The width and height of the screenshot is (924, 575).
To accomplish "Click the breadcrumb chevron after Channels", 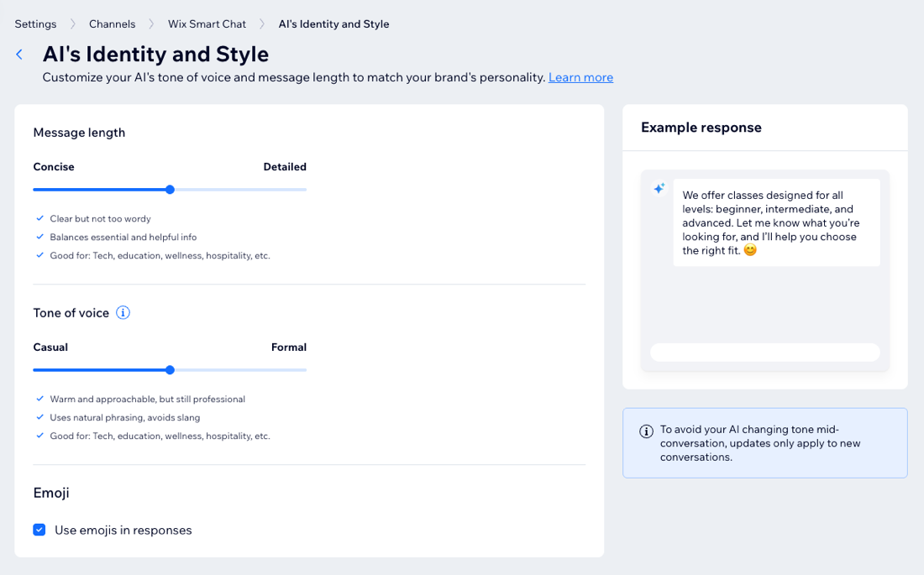I will click(x=152, y=24).
